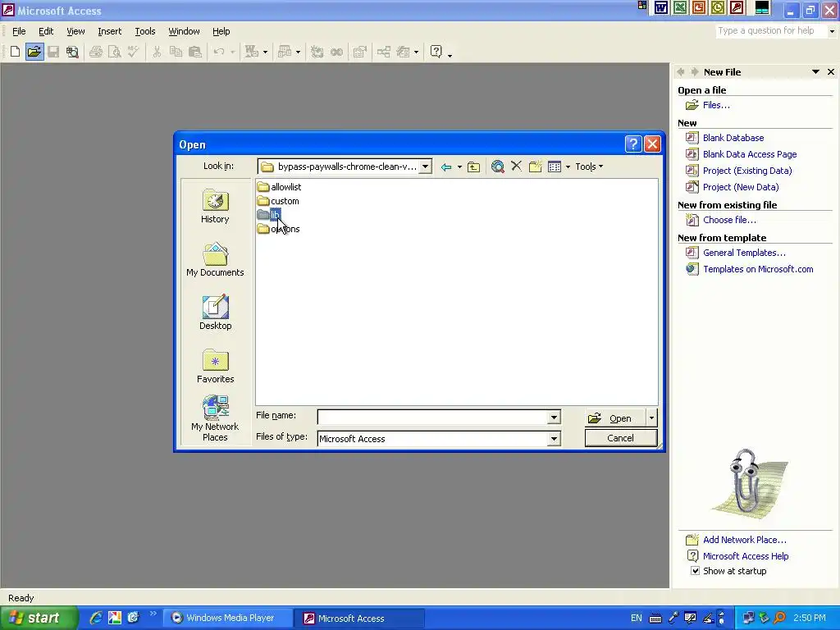This screenshot has height=630, width=840.
Task: Select the custom folder
Action: click(x=278, y=201)
